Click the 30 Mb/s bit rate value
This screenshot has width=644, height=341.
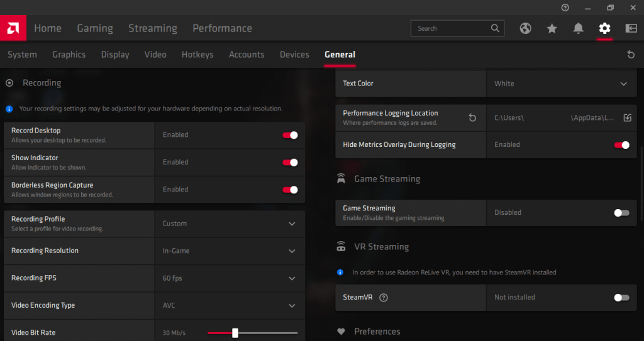174,333
